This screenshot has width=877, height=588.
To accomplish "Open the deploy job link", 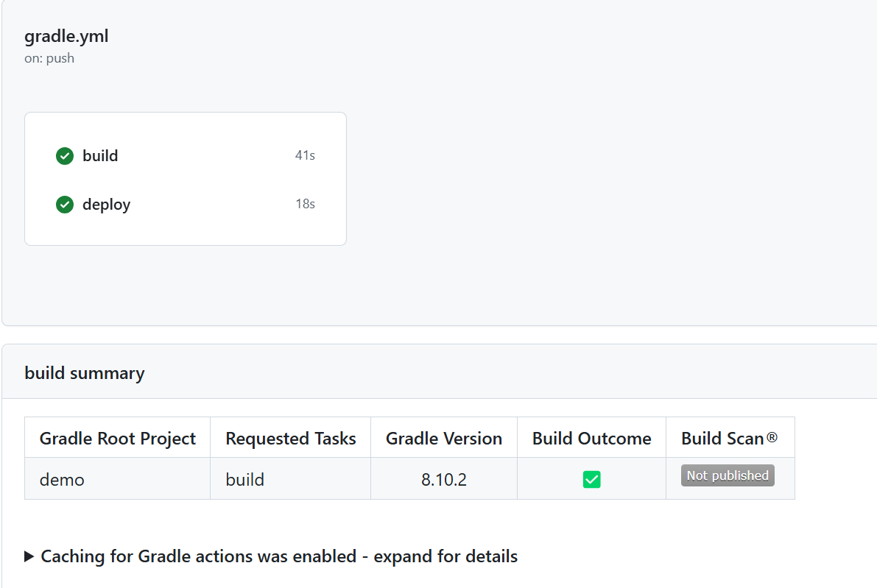I will (x=106, y=205).
